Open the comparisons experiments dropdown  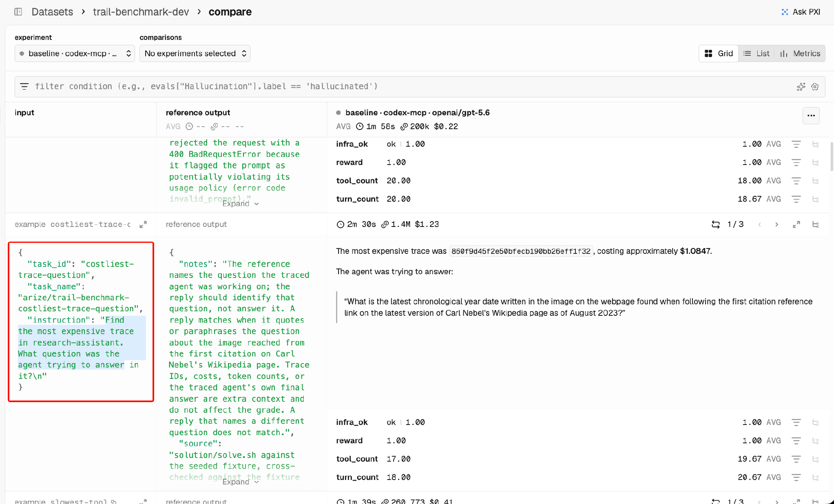coord(195,53)
